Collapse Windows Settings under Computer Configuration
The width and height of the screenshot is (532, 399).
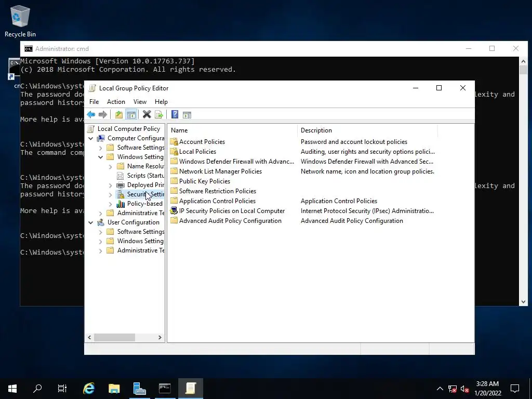[x=100, y=157]
